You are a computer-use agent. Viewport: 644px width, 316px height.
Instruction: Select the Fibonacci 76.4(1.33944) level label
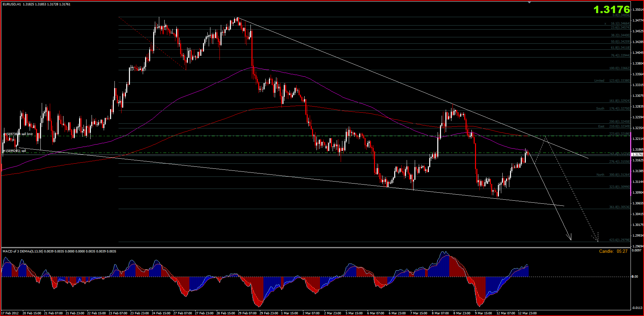tap(620, 55)
